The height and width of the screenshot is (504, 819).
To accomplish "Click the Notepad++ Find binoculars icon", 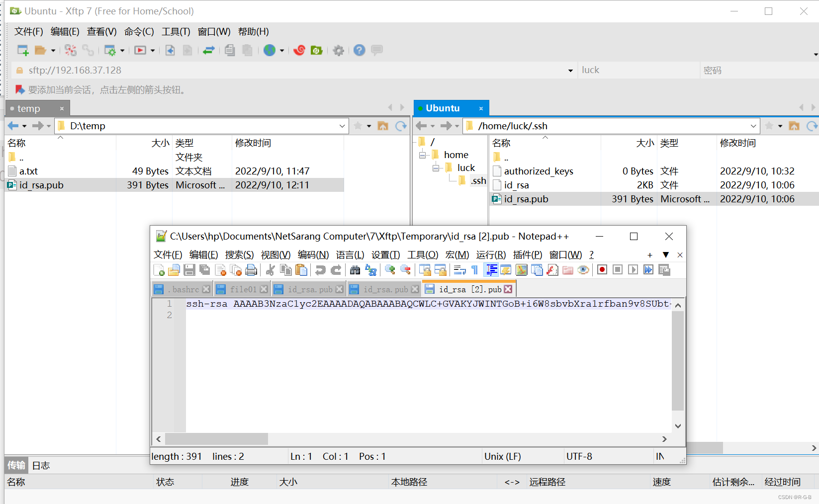I will tap(355, 270).
